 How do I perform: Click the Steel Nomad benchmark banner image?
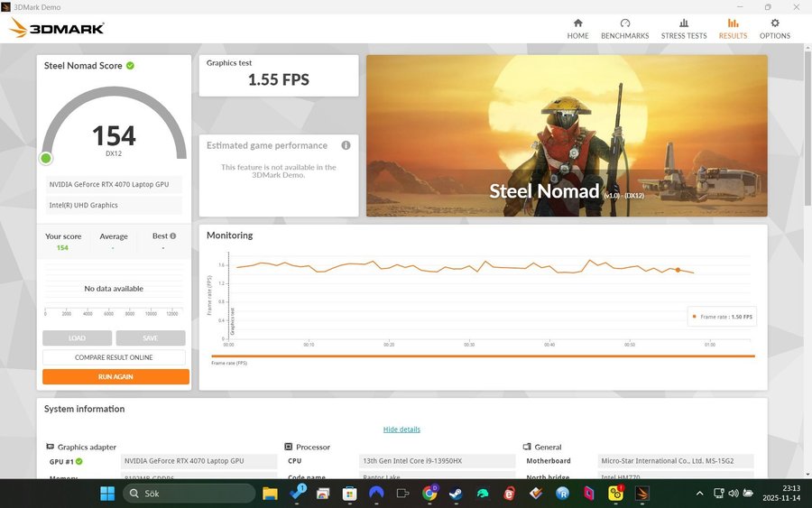tap(567, 135)
